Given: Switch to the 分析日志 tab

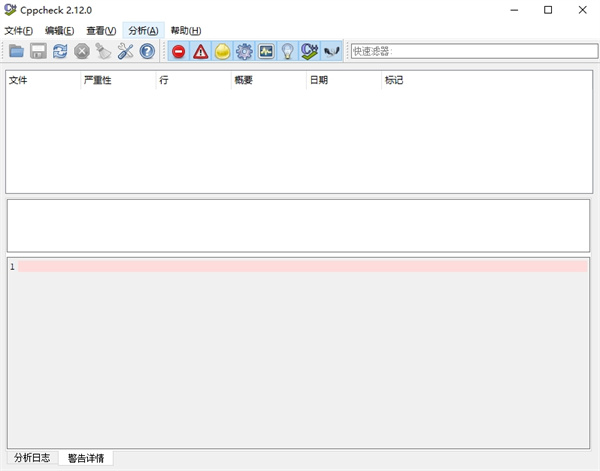Looking at the screenshot, I should pyautogui.click(x=32, y=458).
